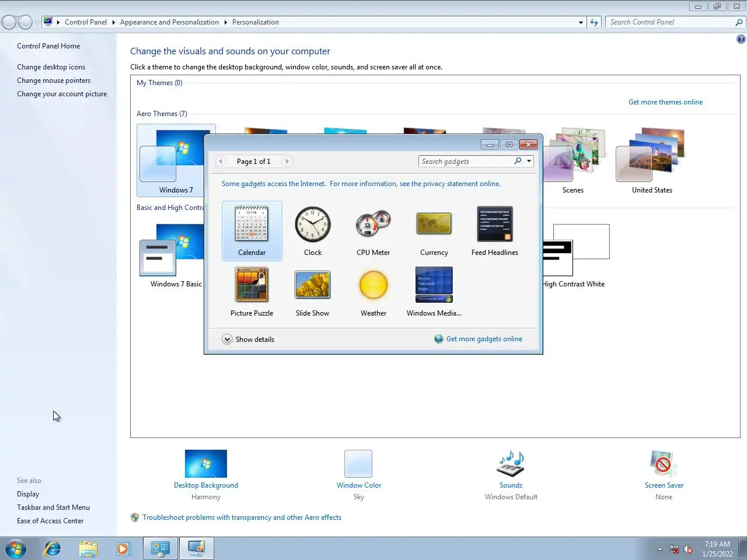Viewport: 747px width, 560px height.
Task: Select the Calendar gadget
Action: (252, 231)
